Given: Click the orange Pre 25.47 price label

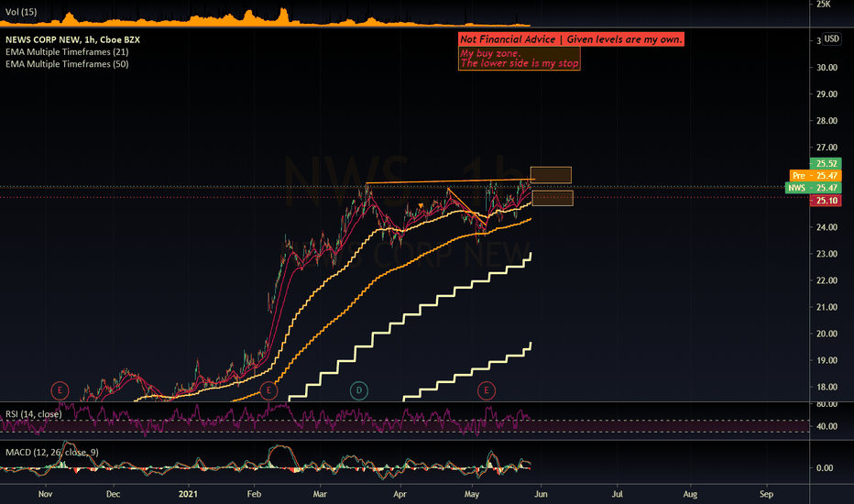Looking at the screenshot, I should [816, 175].
